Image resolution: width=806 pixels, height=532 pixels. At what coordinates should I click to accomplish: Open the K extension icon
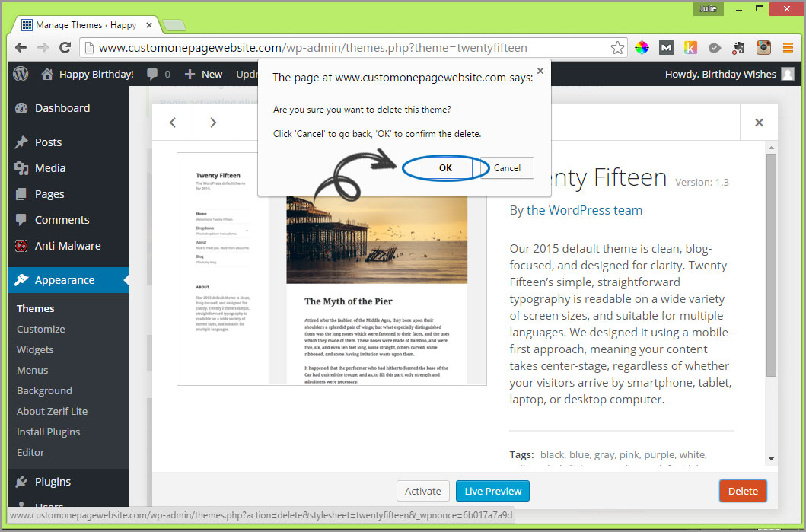[x=690, y=48]
